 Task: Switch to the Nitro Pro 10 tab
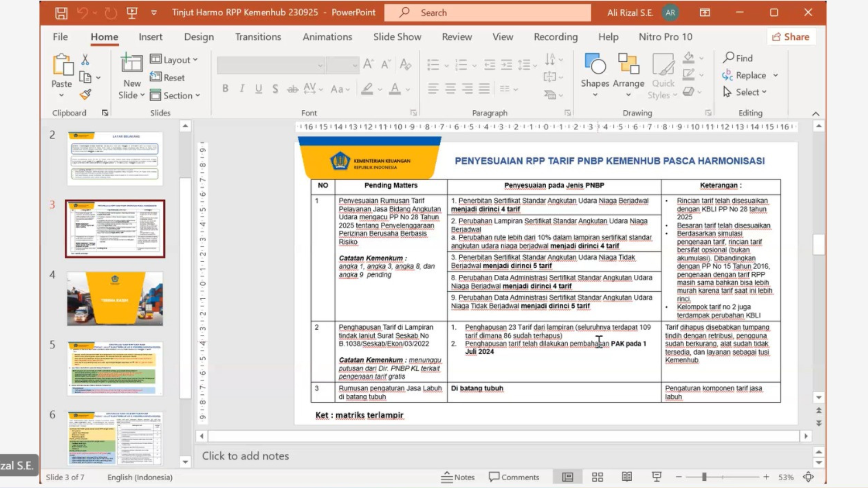665,37
